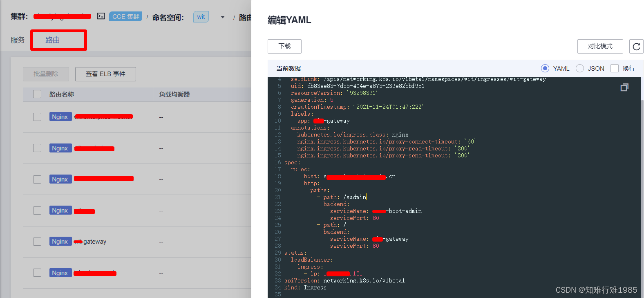
Task: Click the creationTimestamp line
Action: point(357,107)
